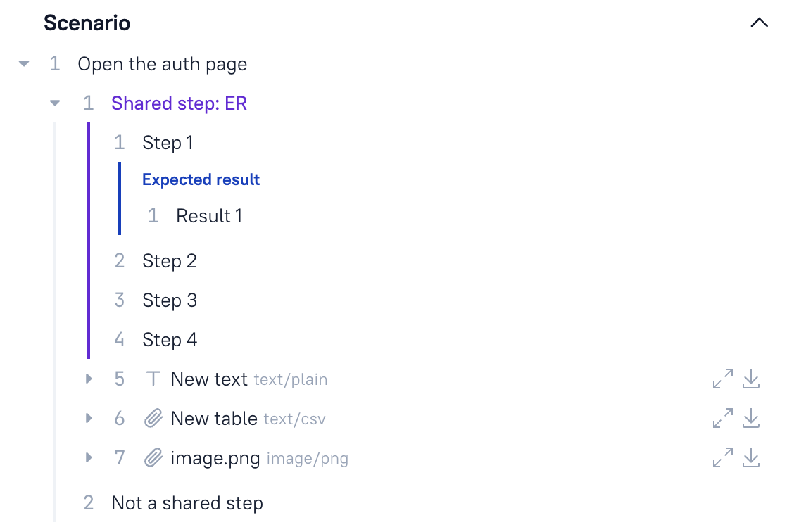The image size is (787, 532).
Task: Expand the New table attachment preview
Action: [x=88, y=418]
